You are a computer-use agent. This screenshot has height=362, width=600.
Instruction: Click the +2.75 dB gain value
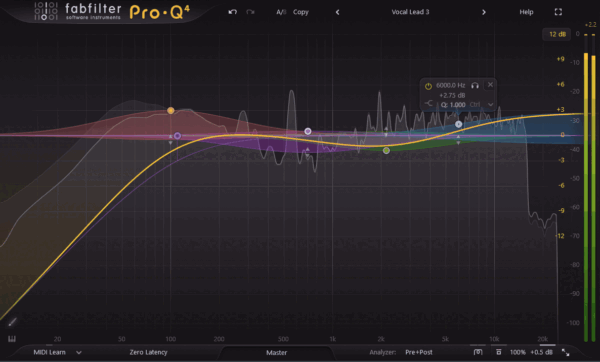pos(452,95)
